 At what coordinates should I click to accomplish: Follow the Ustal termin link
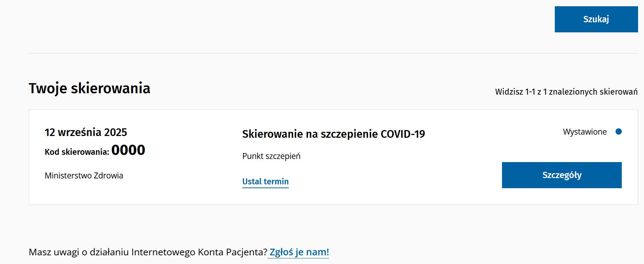point(265,182)
